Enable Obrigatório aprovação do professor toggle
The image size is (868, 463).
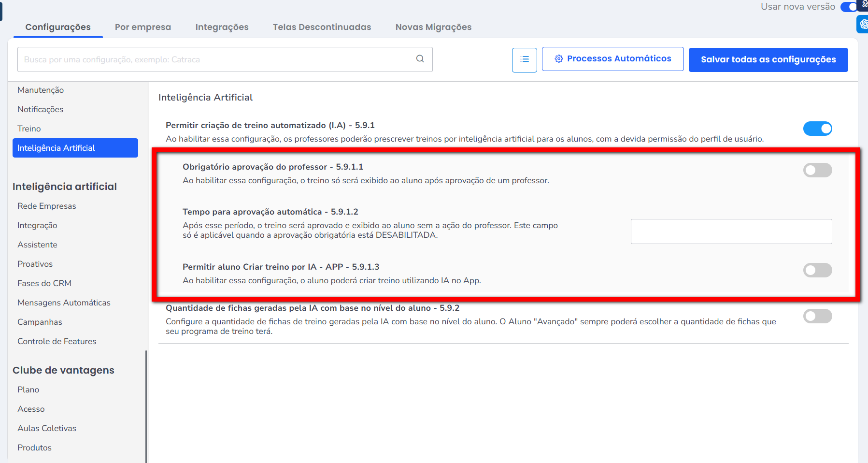(817, 170)
